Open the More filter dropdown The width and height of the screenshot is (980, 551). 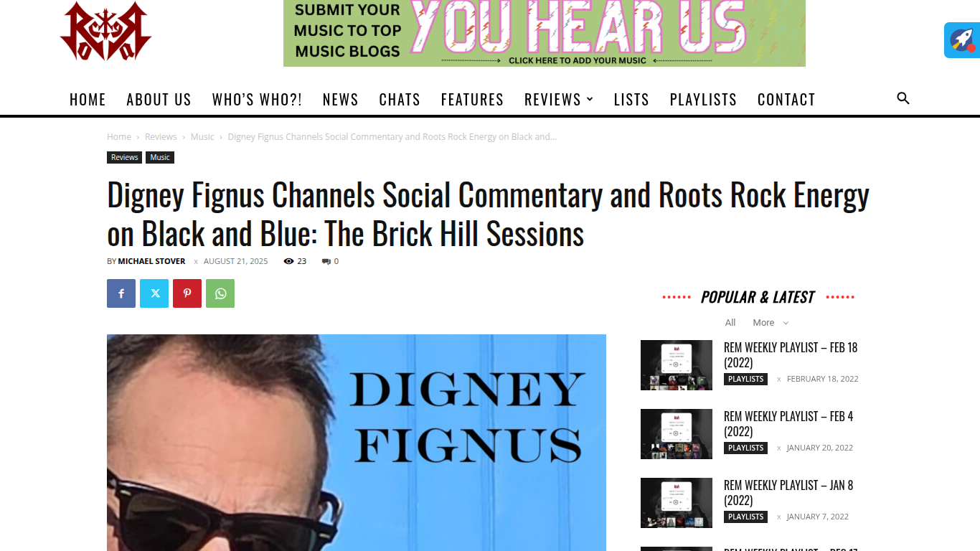click(x=771, y=323)
